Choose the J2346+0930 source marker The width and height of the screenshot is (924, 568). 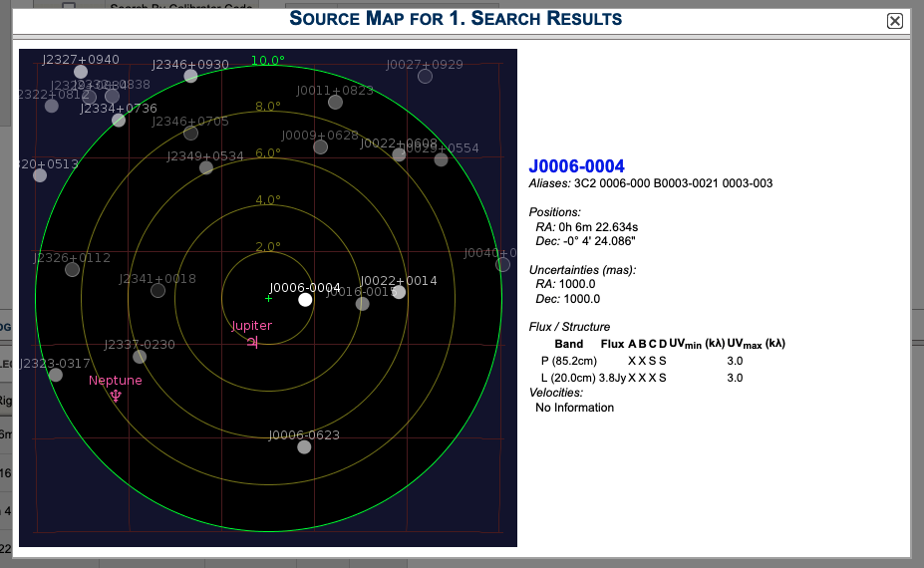click(190, 76)
